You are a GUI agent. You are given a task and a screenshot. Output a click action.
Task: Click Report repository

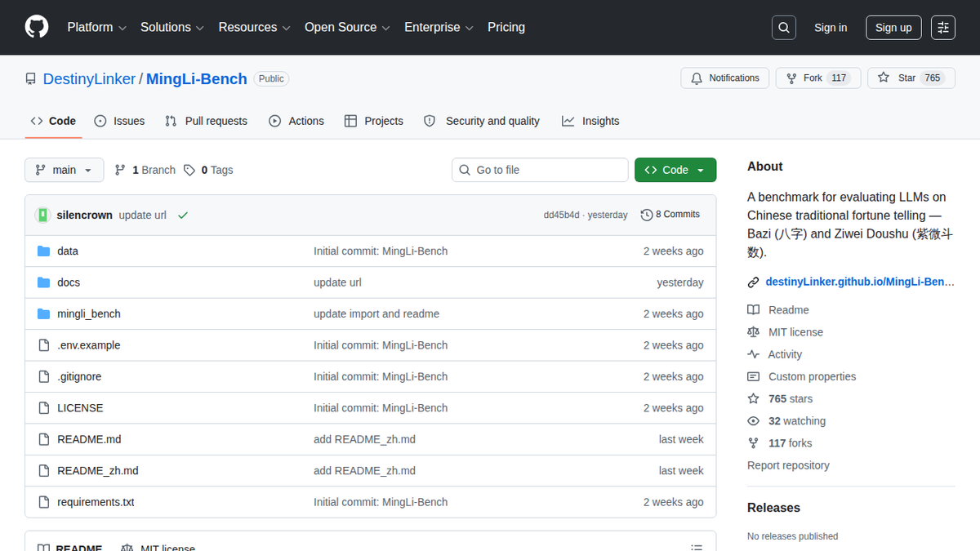point(788,465)
